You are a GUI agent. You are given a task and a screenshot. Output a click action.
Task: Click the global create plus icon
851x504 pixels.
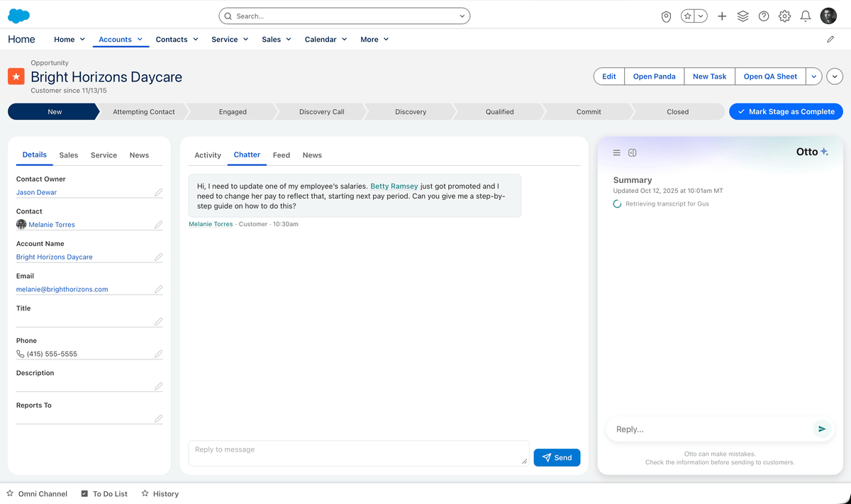point(722,16)
